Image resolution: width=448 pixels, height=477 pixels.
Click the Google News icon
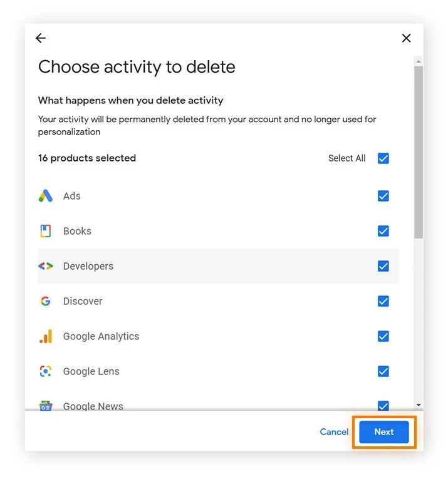(x=45, y=406)
